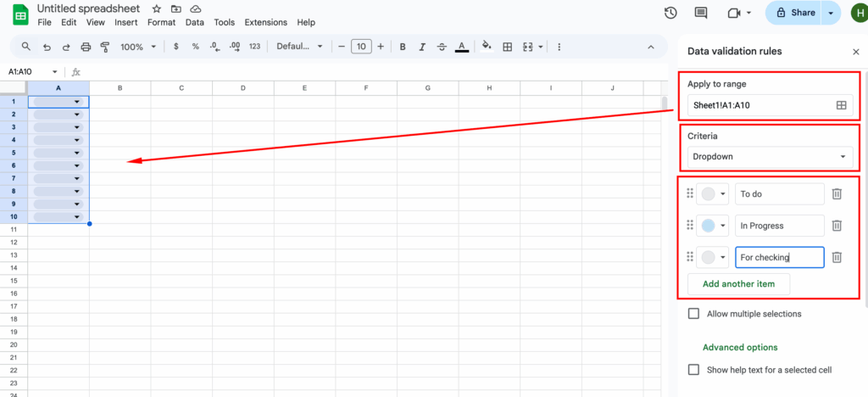
Task: Open version history clock icon
Action: (x=670, y=13)
